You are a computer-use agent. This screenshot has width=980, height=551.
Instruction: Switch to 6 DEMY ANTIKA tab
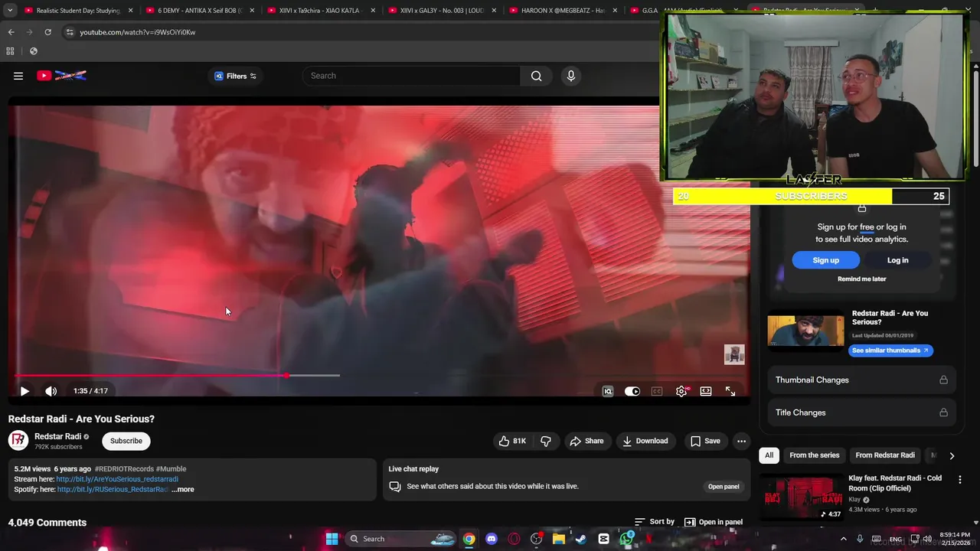coord(200,11)
